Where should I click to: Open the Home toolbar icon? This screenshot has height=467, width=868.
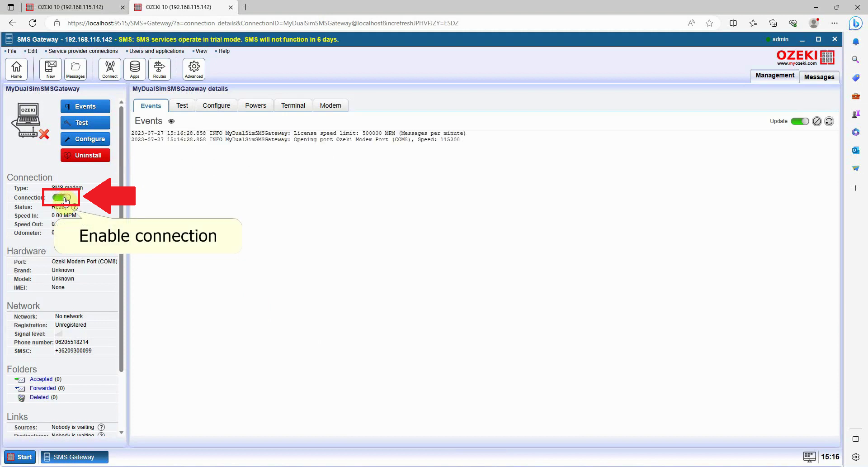(x=16, y=69)
